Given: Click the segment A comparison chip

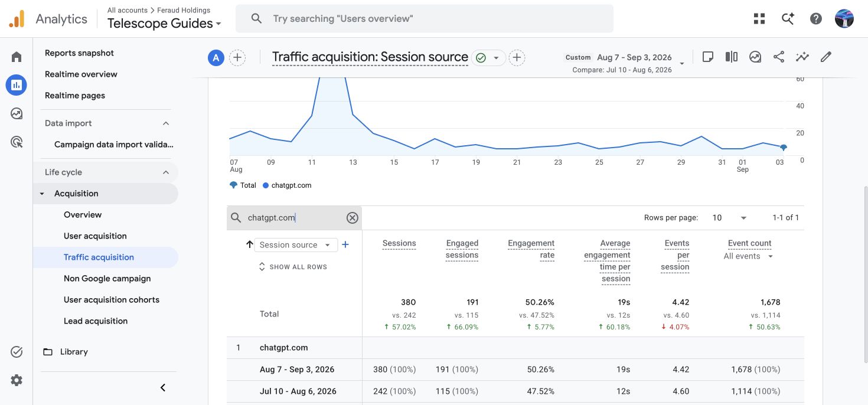Looking at the screenshot, I should [x=216, y=57].
